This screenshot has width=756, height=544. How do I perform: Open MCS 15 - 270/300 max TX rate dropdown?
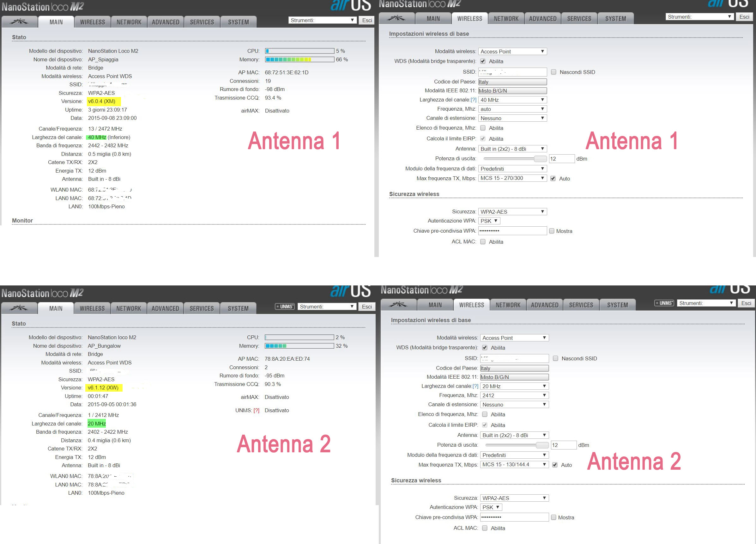point(513,178)
